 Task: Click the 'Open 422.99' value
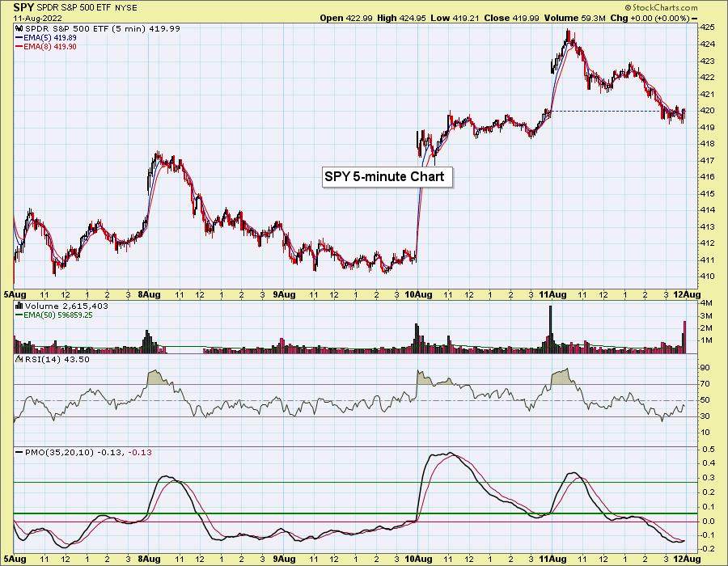click(x=346, y=18)
